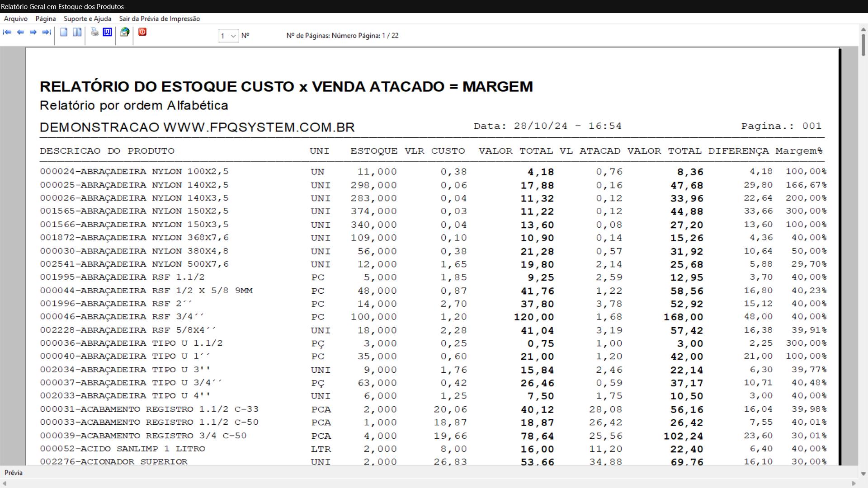Click row 002228-ABRAÇADEIRA RSF 5/8X4´´
The height and width of the screenshot is (488, 868).
pos(433,330)
